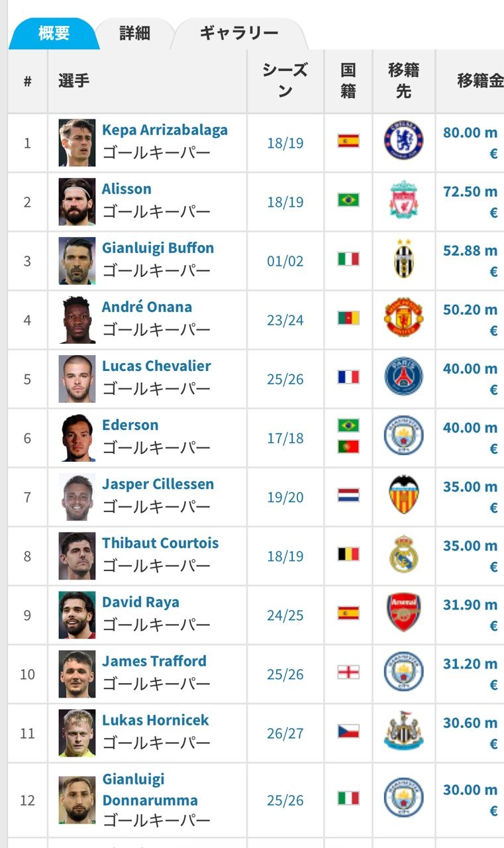The width and height of the screenshot is (504, 848).
Task: Open the ギャラリー tab
Action: pyautogui.click(x=239, y=33)
